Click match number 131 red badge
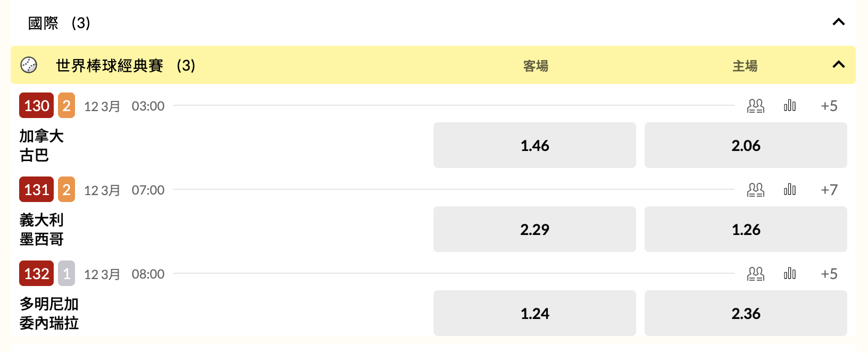This screenshot has width=868, height=353. pos(36,190)
